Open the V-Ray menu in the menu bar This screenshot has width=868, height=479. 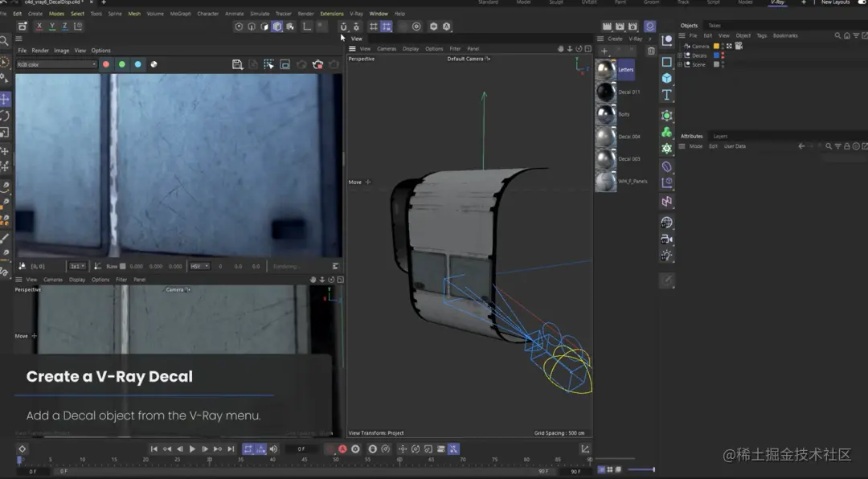pyautogui.click(x=354, y=14)
